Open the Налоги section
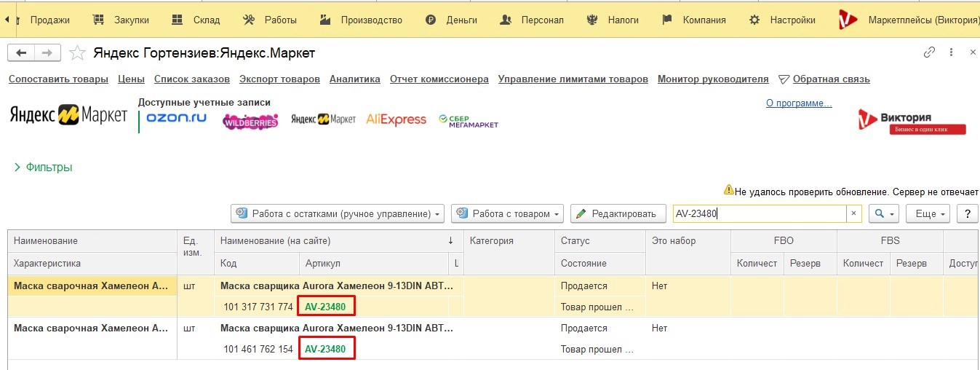980x370 pixels. tap(613, 20)
